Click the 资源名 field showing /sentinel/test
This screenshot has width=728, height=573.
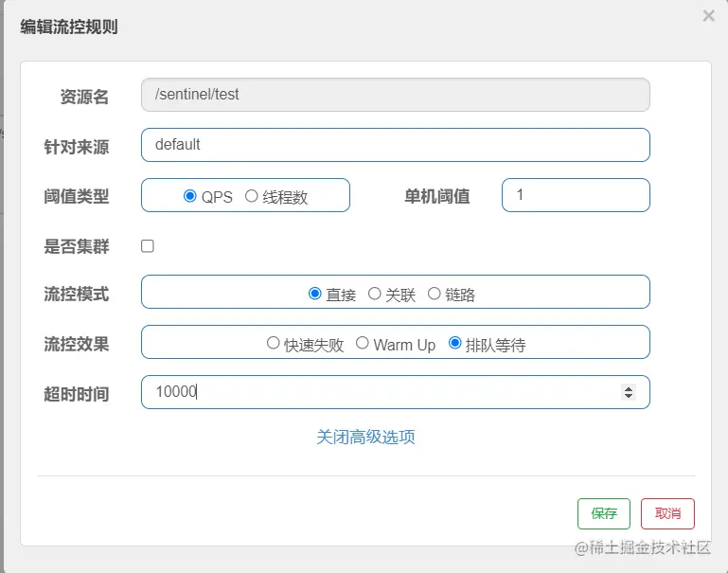pos(395,95)
